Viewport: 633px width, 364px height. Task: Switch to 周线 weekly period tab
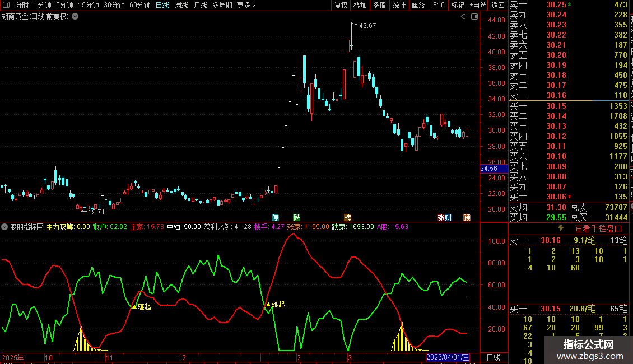coord(181,5)
